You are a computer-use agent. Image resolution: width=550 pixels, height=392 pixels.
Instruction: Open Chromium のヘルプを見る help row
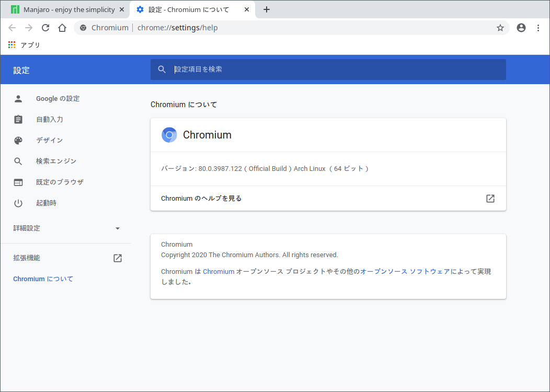(x=328, y=199)
